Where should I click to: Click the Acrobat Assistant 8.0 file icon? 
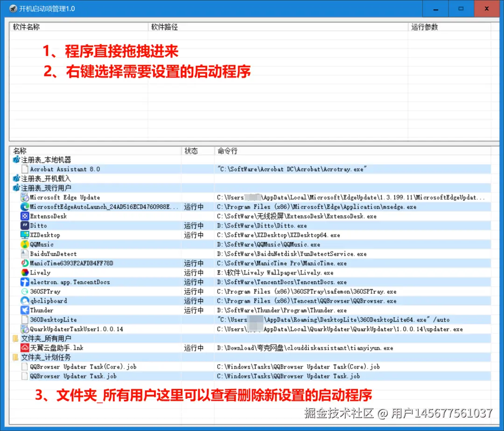25,169
